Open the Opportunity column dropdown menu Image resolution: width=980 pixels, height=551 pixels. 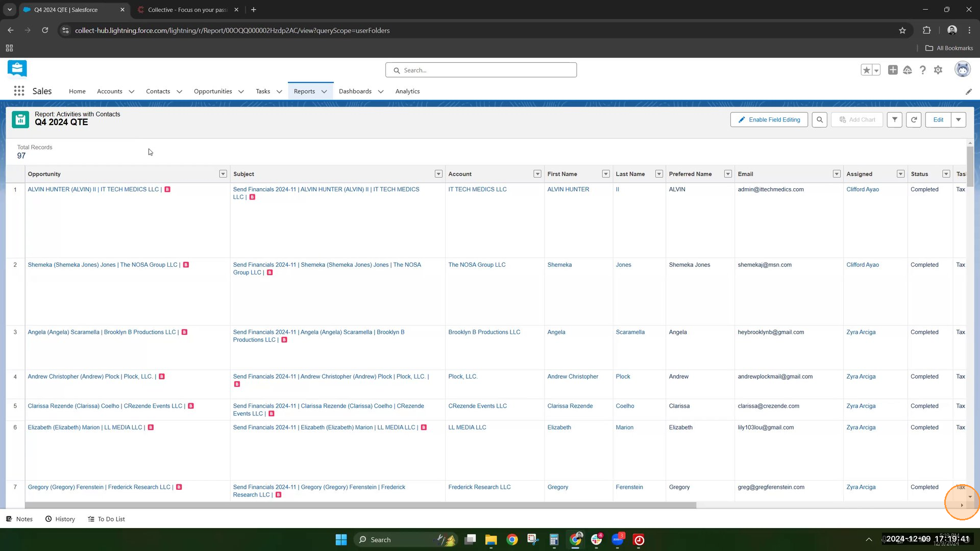pyautogui.click(x=223, y=174)
